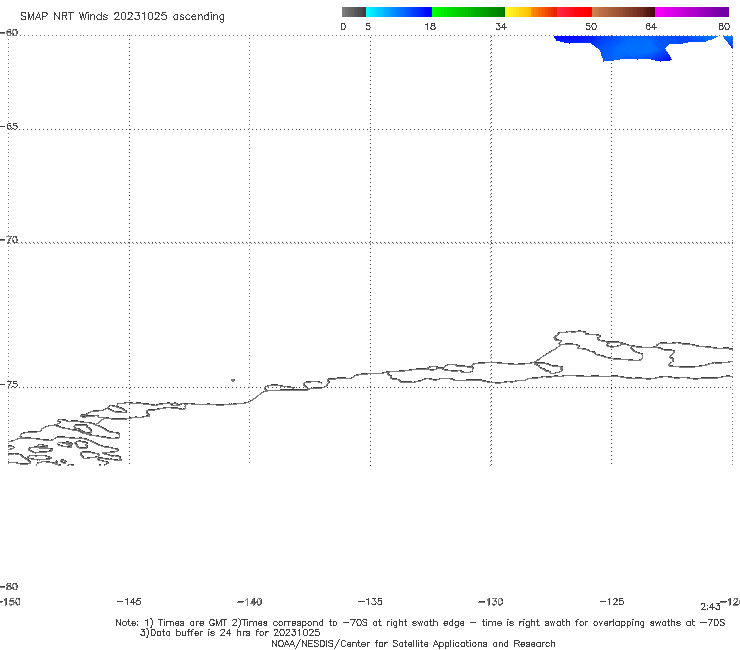Click the credit "NOAA/NESDIS/Center for Satellite Applications and Research"
The width and height of the screenshot is (740, 650).
[x=413, y=644]
